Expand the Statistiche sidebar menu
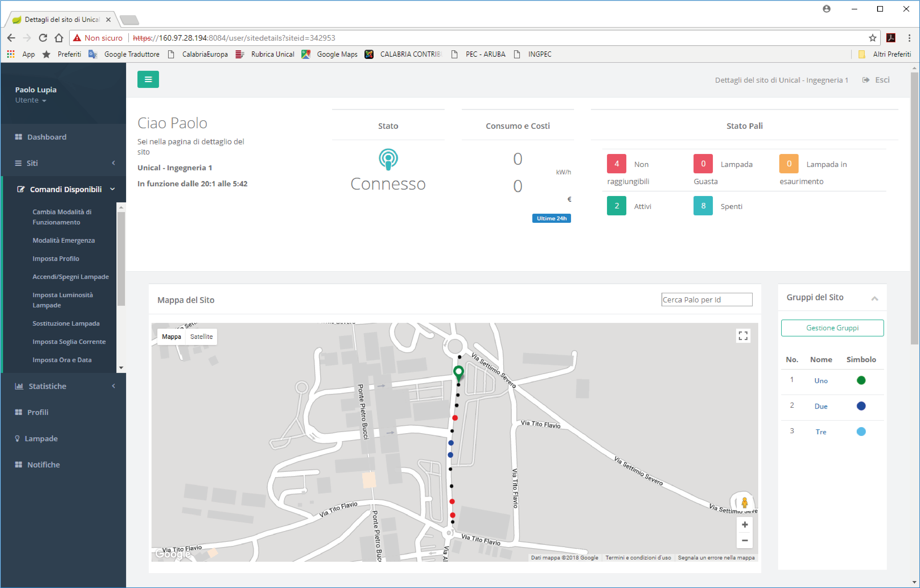920x588 pixels. coord(63,386)
